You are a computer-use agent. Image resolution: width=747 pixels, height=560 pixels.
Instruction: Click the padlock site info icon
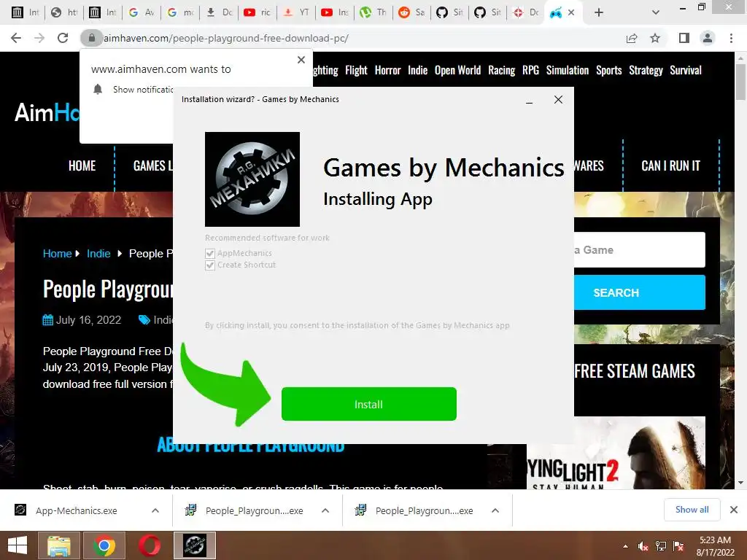pyautogui.click(x=91, y=38)
